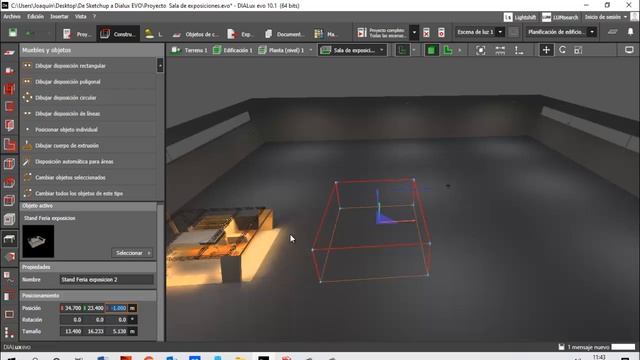Expand the calculation options dropdown arrow

click(414, 33)
